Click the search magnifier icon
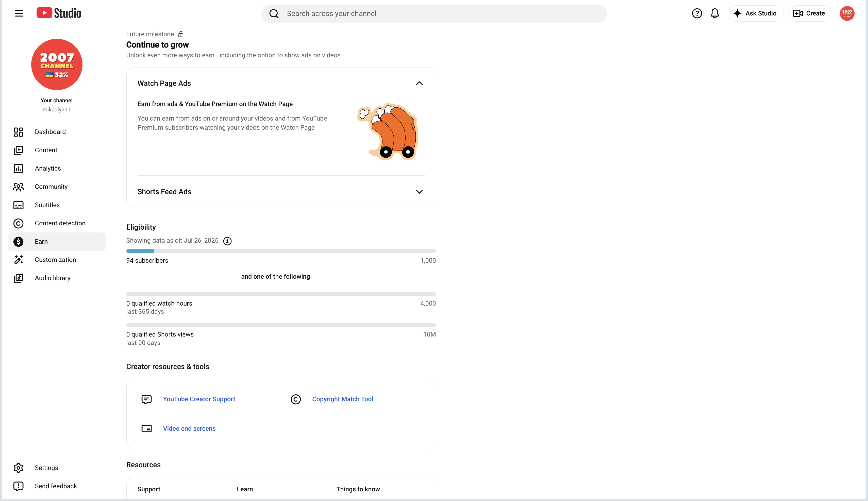Screen dimensions: 868x501 coord(274,13)
